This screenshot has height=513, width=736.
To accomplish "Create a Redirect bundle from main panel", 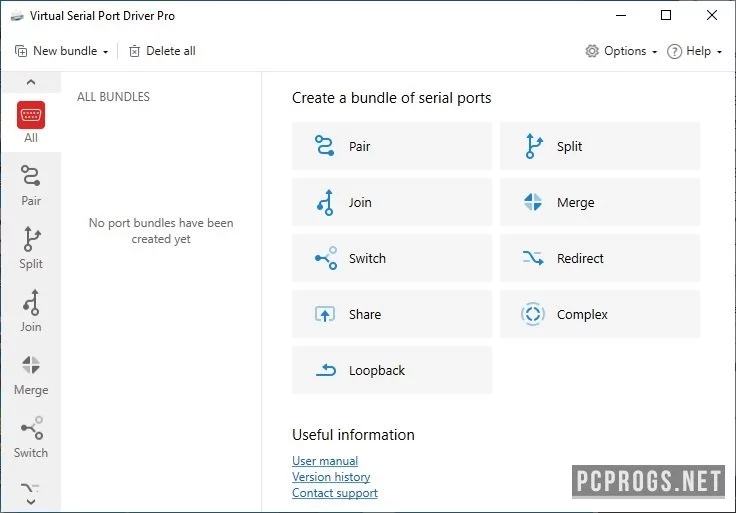I will [600, 258].
